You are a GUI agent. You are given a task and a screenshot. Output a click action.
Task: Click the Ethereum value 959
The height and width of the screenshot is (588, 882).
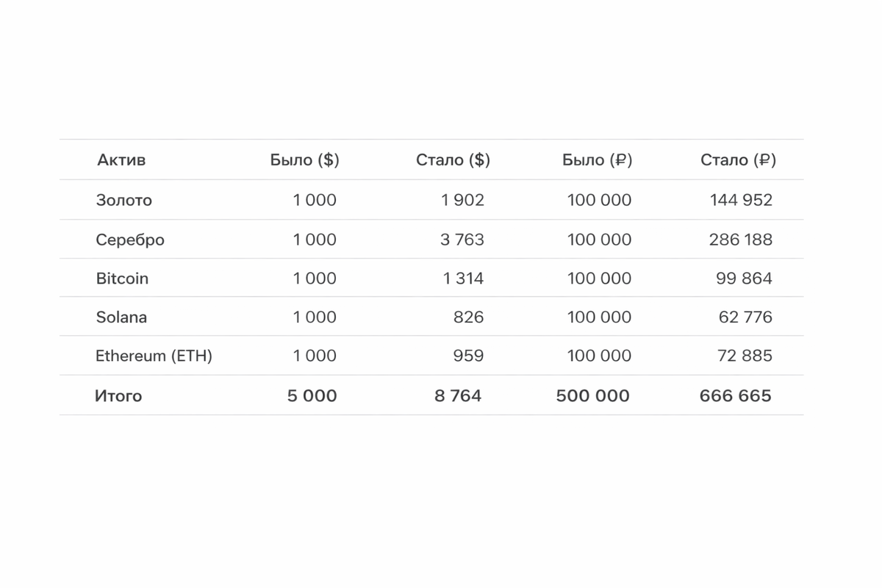[468, 356]
